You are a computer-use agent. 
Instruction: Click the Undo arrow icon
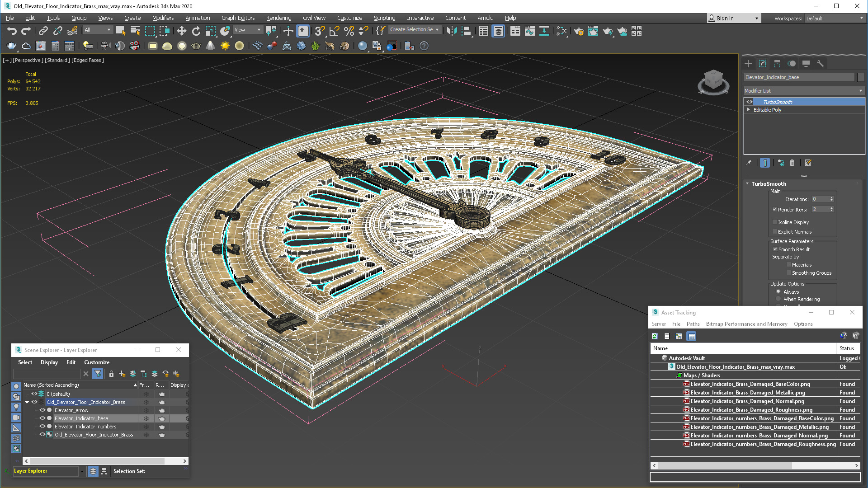(x=12, y=31)
